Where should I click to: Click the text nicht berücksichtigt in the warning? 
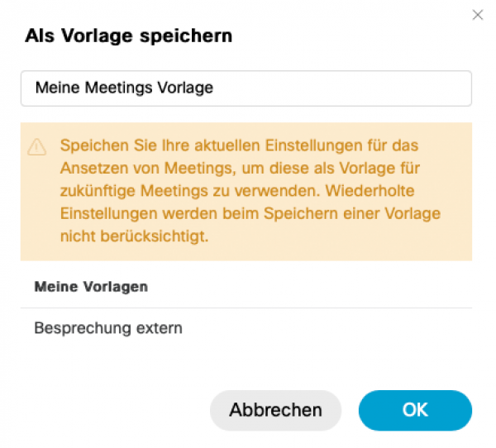coord(135,236)
